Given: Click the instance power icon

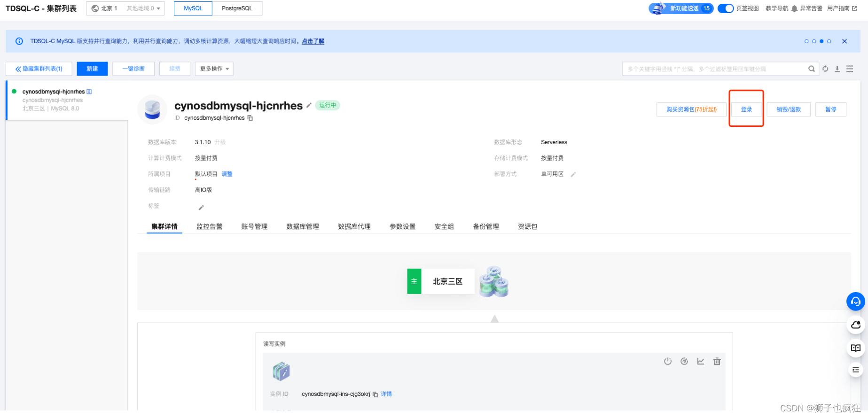Looking at the screenshot, I should 668,361.
